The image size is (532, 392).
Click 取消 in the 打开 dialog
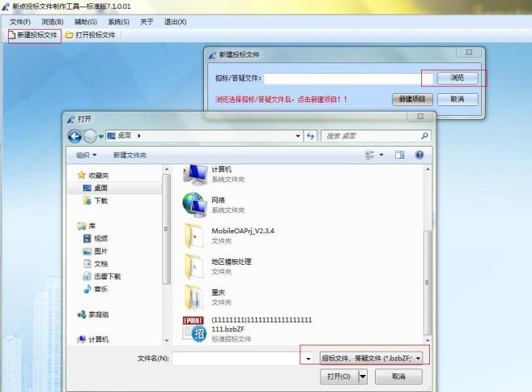pos(398,377)
